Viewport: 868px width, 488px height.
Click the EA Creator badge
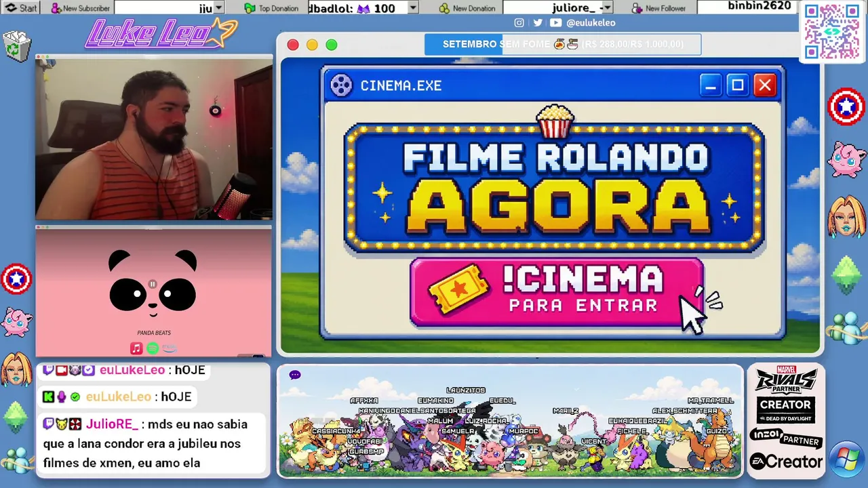(786, 462)
